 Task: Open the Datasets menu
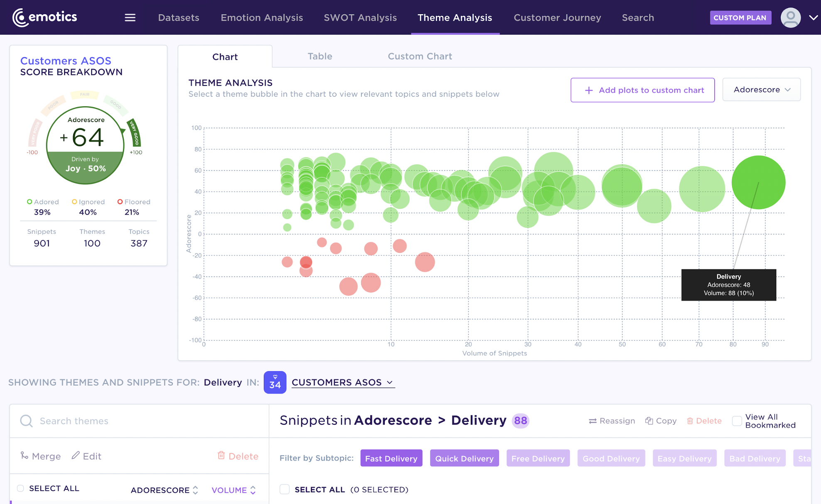click(x=179, y=17)
